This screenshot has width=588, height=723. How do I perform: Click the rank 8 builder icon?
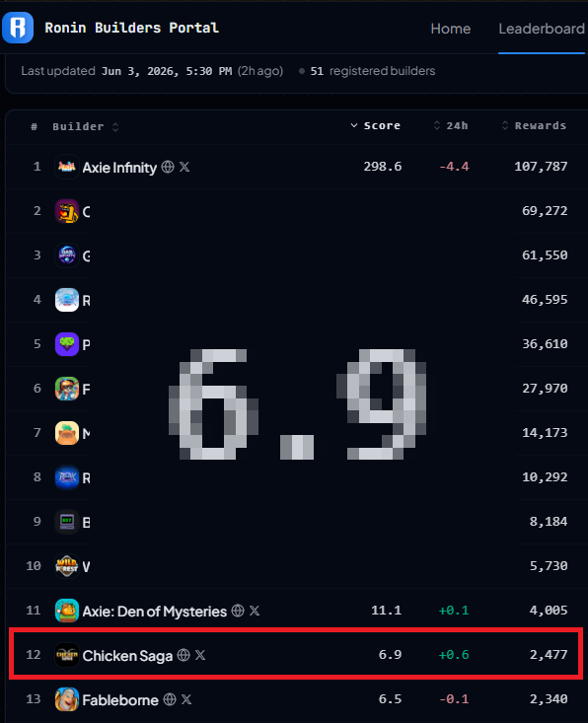pyautogui.click(x=67, y=477)
